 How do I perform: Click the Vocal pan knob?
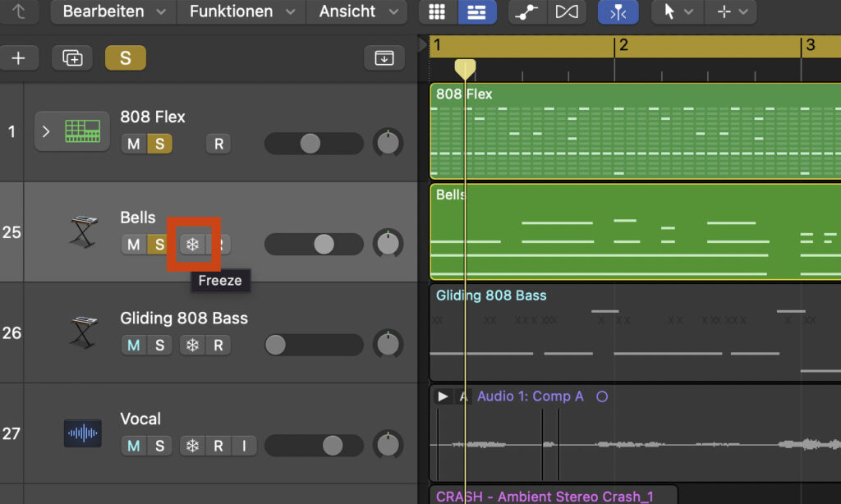click(388, 445)
